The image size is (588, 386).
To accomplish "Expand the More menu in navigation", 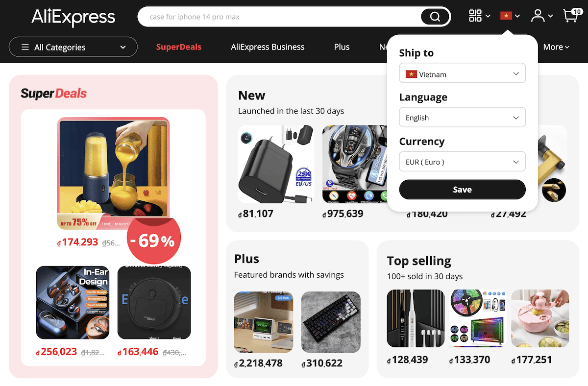I will [556, 47].
